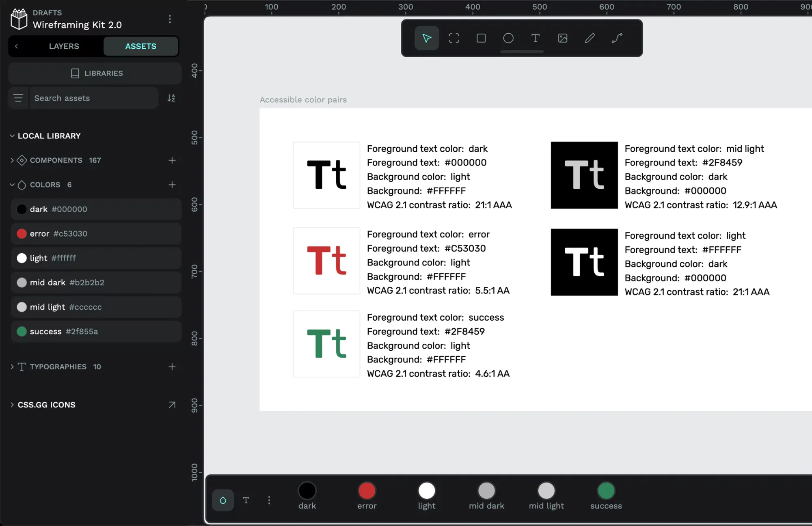Select the Rectangle tool in toolbar
The height and width of the screenshot is (526, 812).
[x=481, y=38]
